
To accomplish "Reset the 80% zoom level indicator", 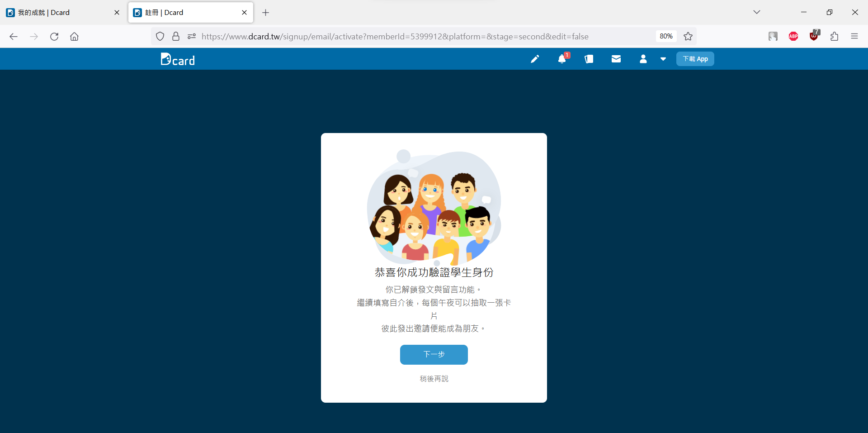I will 666,36.
